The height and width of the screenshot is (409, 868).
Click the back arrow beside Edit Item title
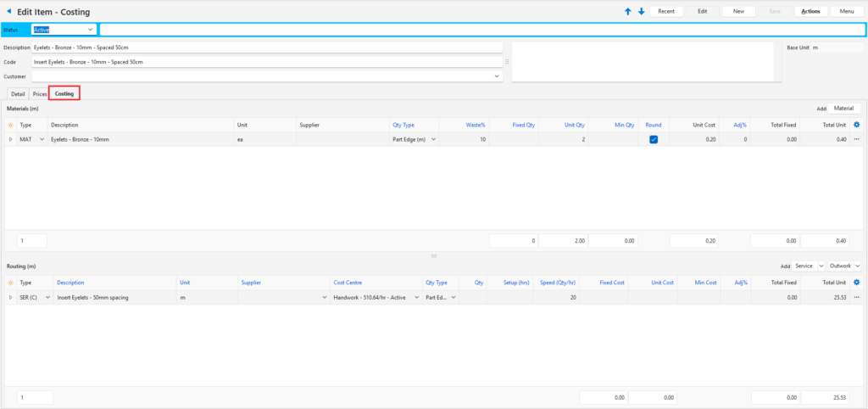pos(9,12)
